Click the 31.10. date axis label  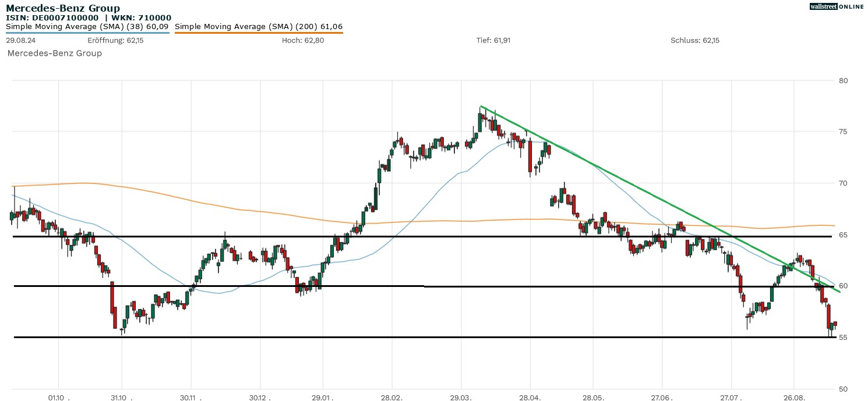click(122, 398)
